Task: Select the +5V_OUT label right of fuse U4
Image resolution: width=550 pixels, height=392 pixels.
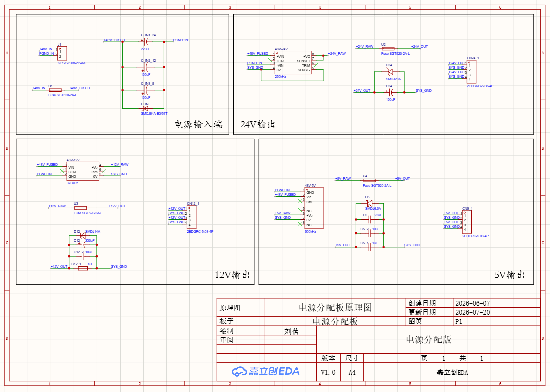Action: pos(403,179)
